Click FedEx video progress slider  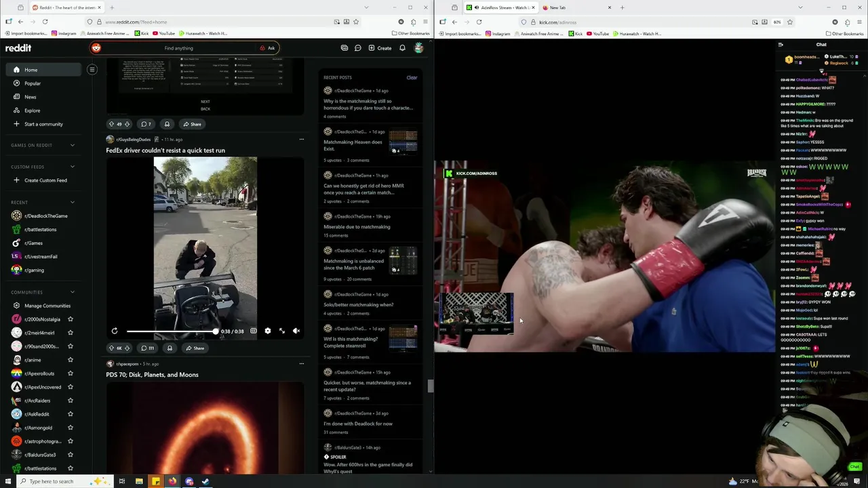[172, 331]
